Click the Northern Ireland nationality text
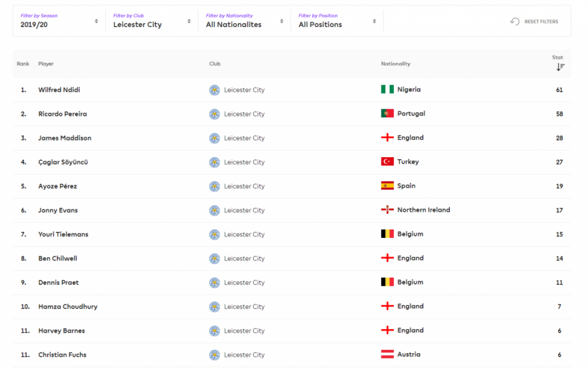Screen dimensions: 588x368 tap(424, 210)
